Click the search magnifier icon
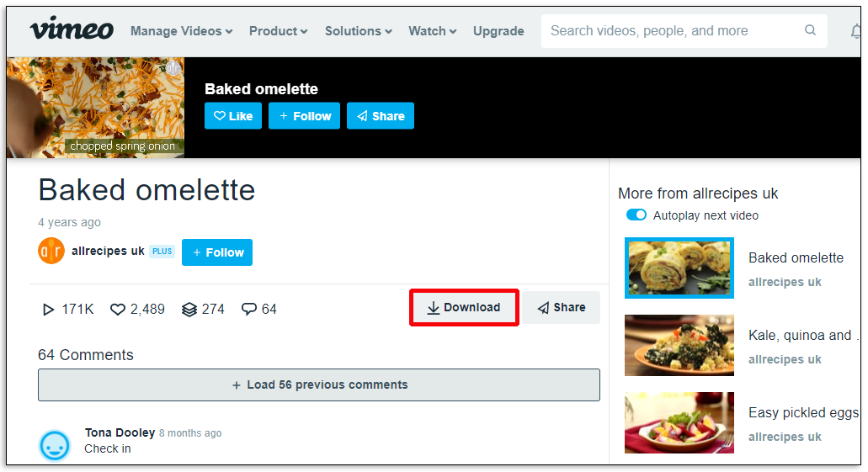 click(810, 30)
